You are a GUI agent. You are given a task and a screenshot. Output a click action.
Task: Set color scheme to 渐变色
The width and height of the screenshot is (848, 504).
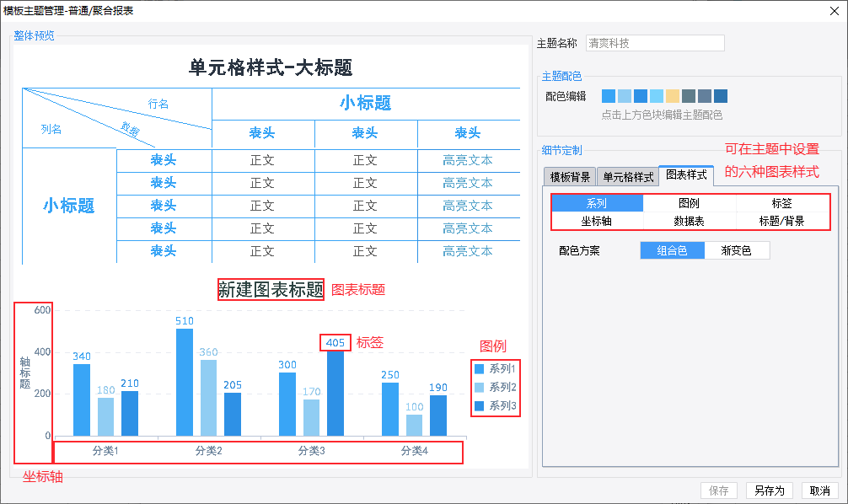coord(737,250)
